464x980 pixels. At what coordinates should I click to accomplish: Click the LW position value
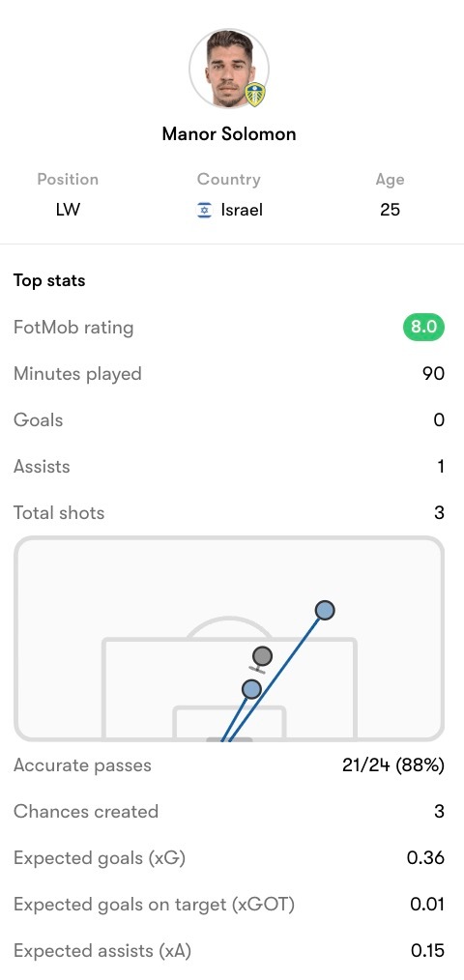tap(68, 210)
